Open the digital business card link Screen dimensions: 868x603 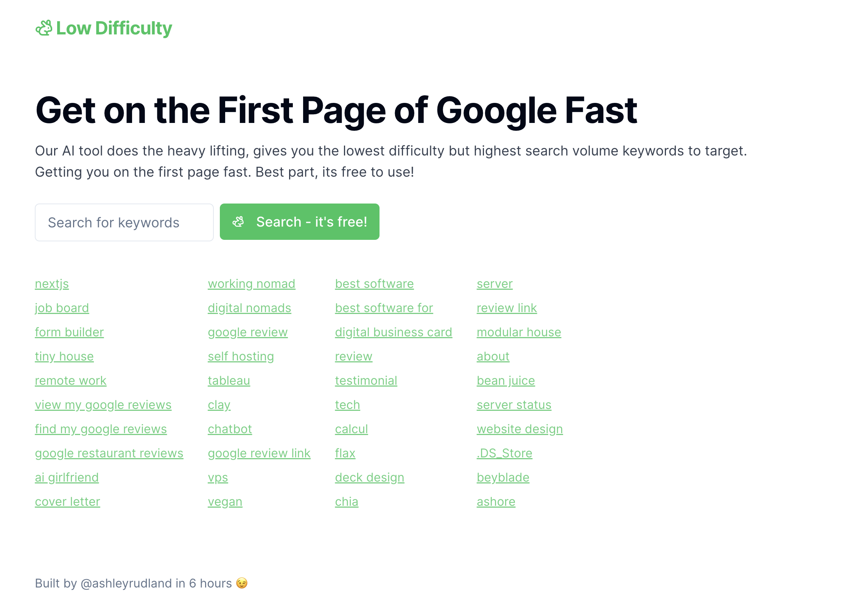click(x=394, y=333)
